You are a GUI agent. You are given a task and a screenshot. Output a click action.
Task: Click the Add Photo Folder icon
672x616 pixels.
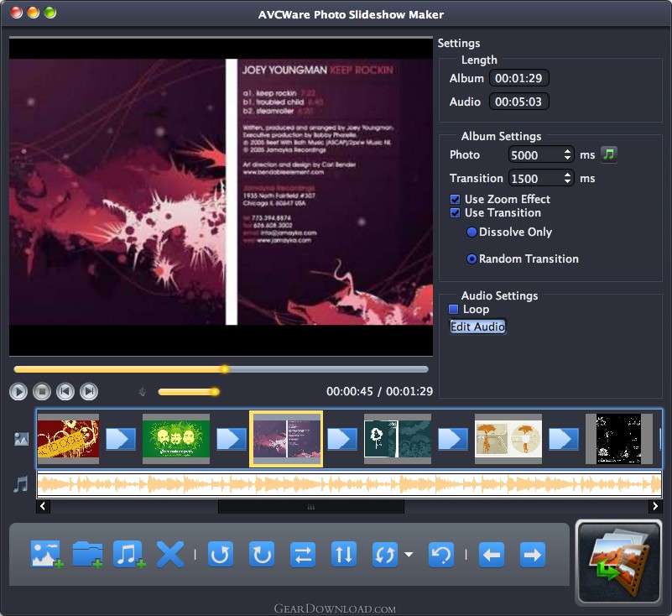[87, 554]
